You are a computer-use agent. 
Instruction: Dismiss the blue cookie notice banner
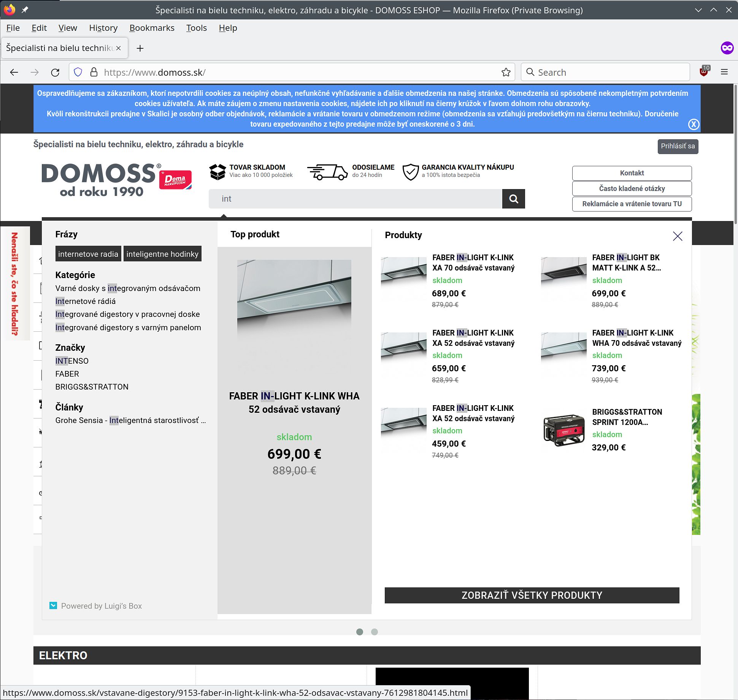point(694,124)
